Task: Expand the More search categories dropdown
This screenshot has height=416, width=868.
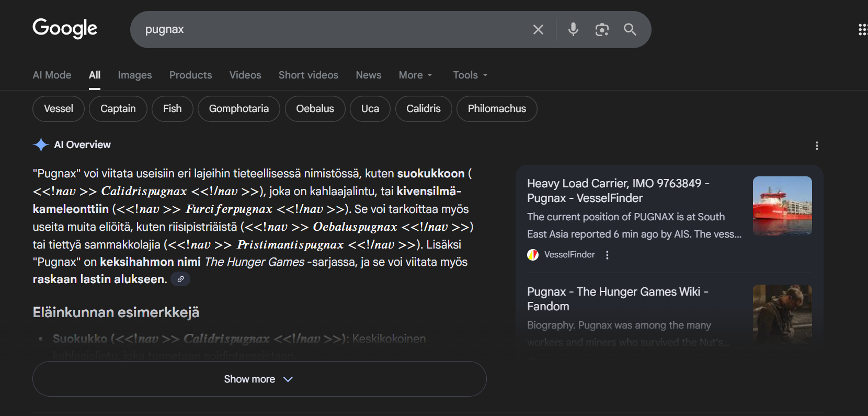Action: click(x=415, y=75)
